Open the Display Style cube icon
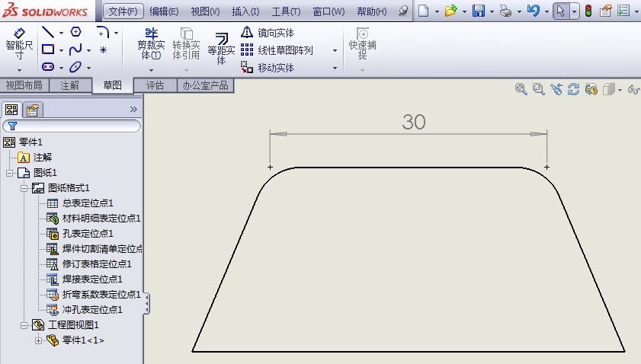Screen dimensions: 641x364 click(x=609, y=89)
